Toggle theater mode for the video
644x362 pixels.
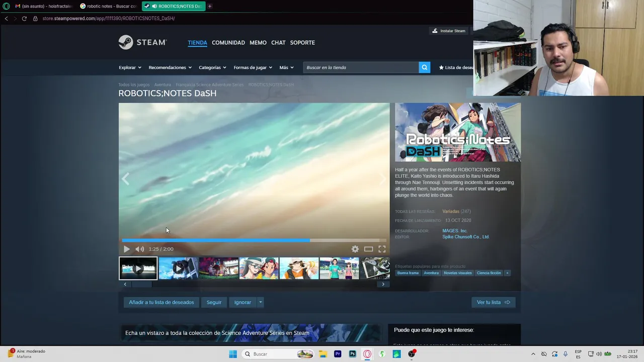[x=369, y=249]
